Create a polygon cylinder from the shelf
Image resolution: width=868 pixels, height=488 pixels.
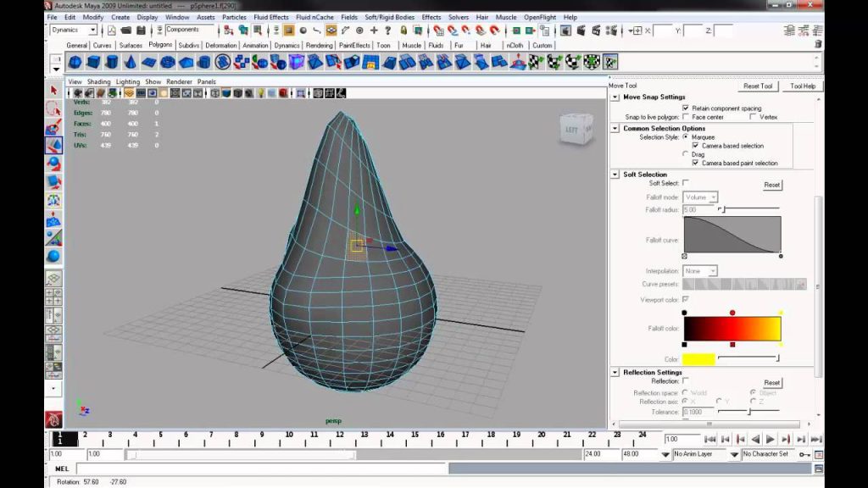click(x=112, y=62)
